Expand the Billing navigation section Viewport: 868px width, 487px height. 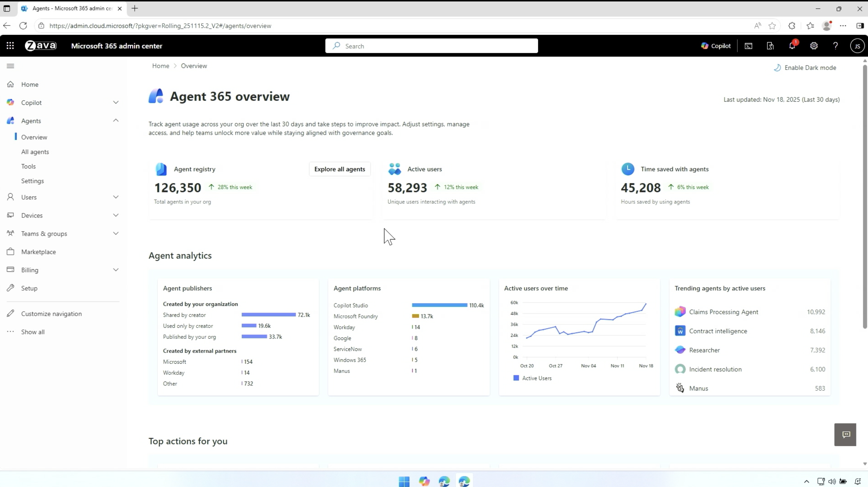pyautogui.click(x=116, y=270)
